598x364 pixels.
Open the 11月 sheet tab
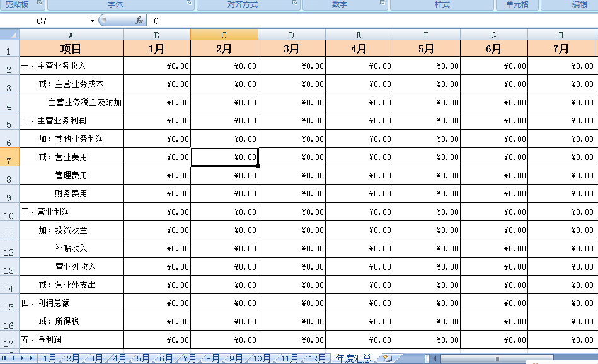(x=289, y=358)
